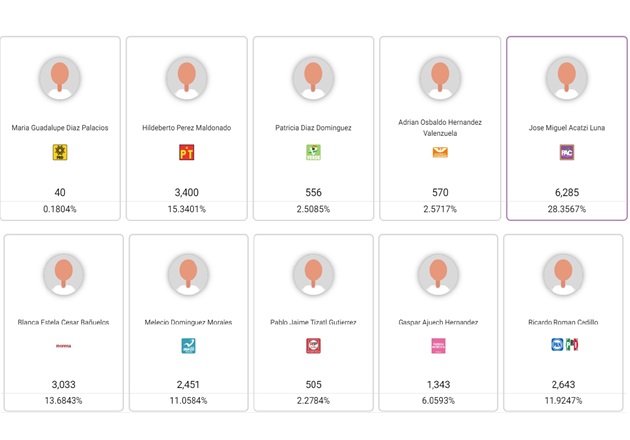The image size is (630, 440).
Task: Select the turquoise Nueva Alianza logo
Action: pyautogui.click(x=188, y=346)
